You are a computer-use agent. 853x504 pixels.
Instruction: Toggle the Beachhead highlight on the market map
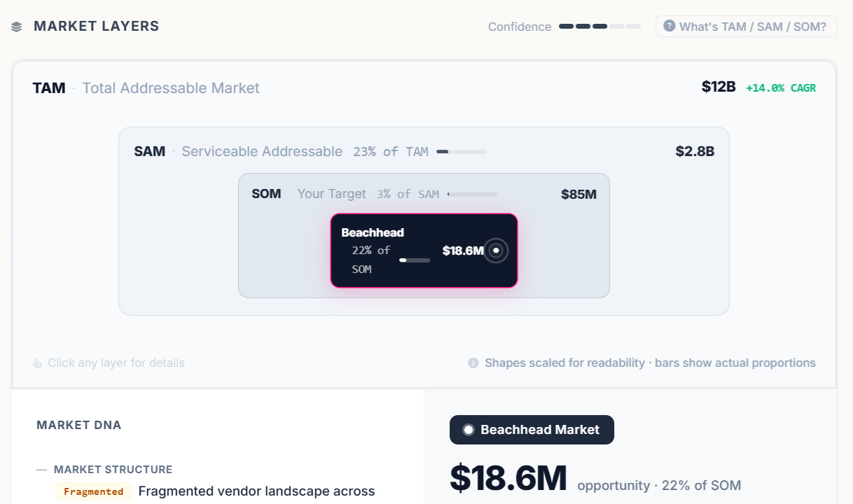423,250
